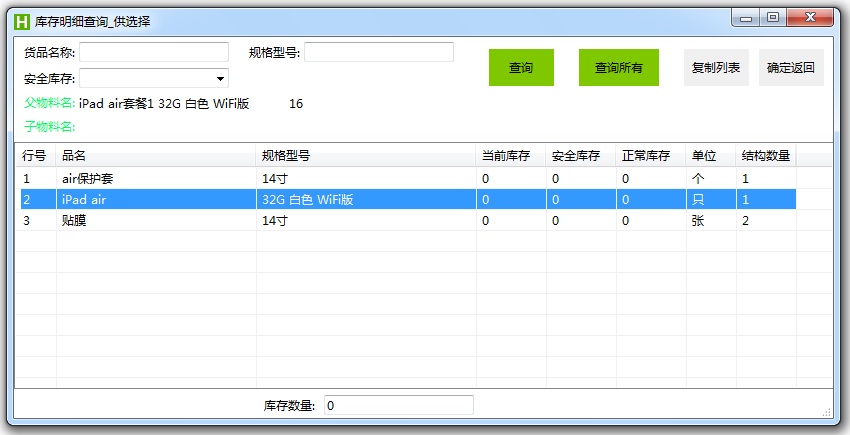Click the green H app icon
The width and height of the screenshot is (850, 435).
pyautogui.click(x=22, y=22)
